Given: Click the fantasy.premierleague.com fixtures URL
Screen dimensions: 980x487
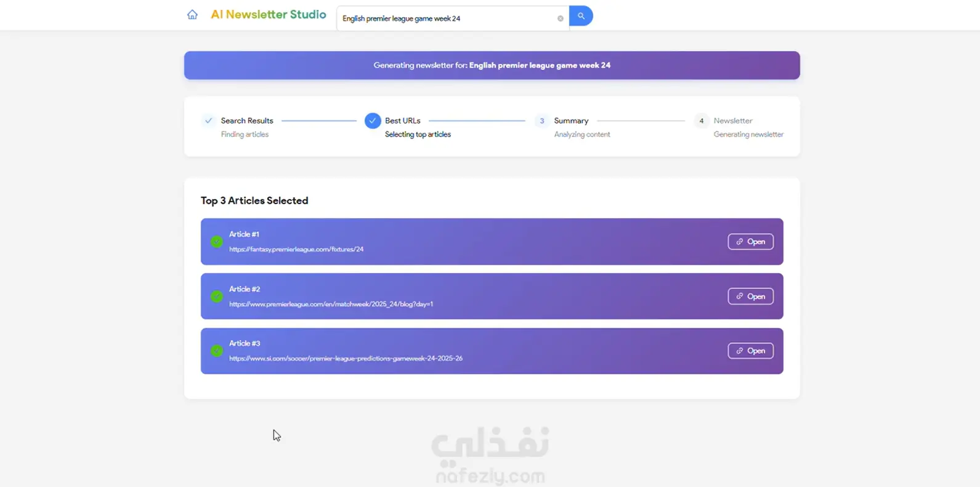Looking at the screenshot, I should pyautogui.click(x=296, y=249).
